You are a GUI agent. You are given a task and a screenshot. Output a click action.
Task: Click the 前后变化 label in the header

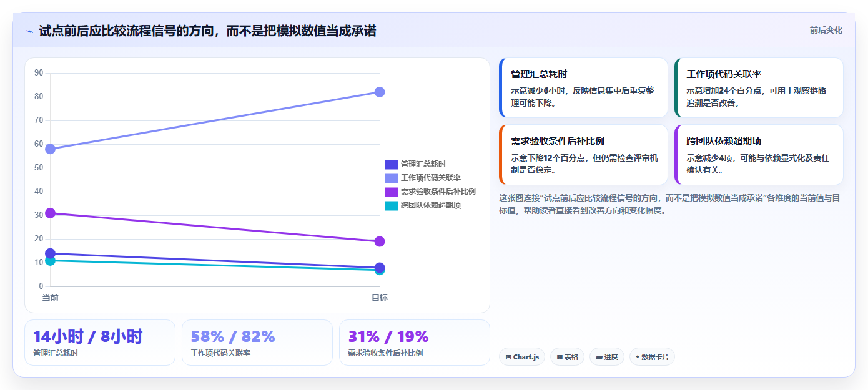point(826,30)
